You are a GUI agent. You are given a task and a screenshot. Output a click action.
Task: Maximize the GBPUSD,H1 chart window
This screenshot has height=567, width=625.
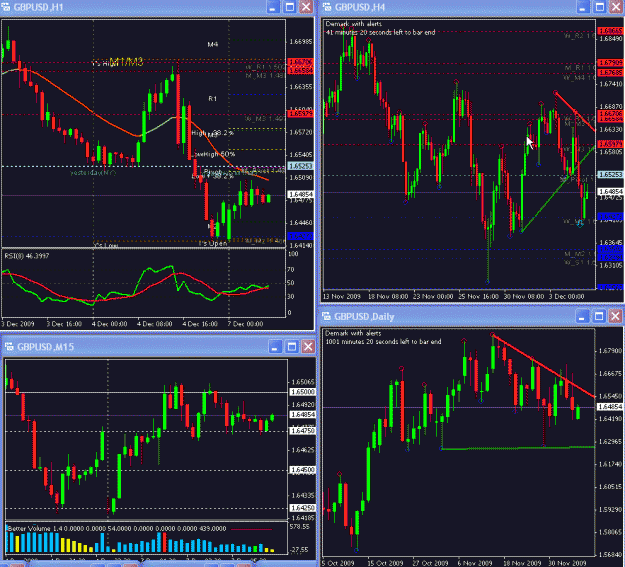coord(290,7)
